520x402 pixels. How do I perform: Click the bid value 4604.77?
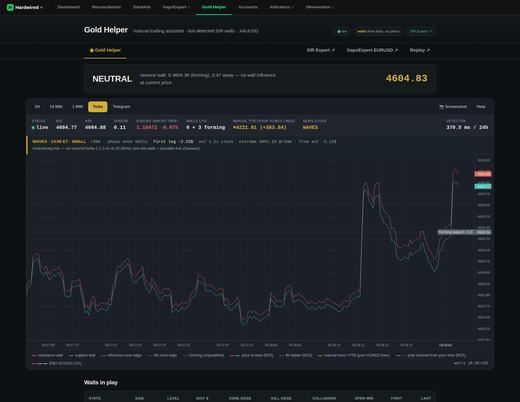click(x=66, y=127)
